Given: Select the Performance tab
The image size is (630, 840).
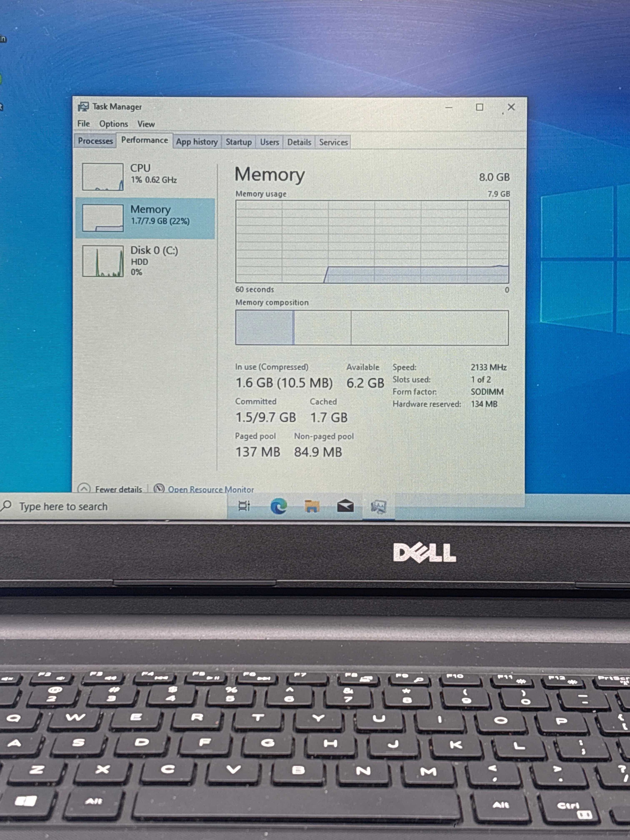Looking at the screenshot, I should (x=145, y=140).
